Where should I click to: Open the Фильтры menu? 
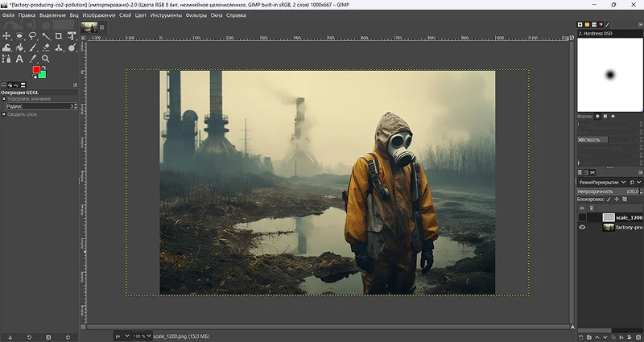[196, 15]
